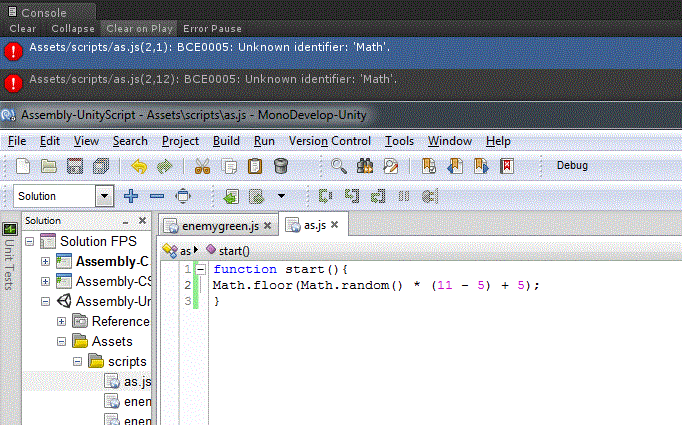Expand the Assembly-CS tree node
682x425 pixels.
[x=45, y=281]
